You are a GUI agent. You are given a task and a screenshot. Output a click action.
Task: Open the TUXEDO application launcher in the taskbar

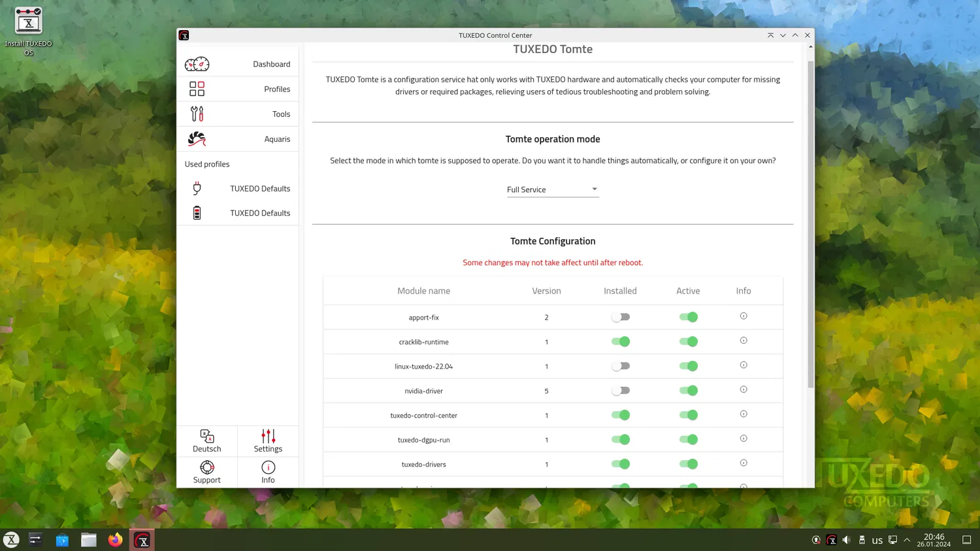point(11,540)
